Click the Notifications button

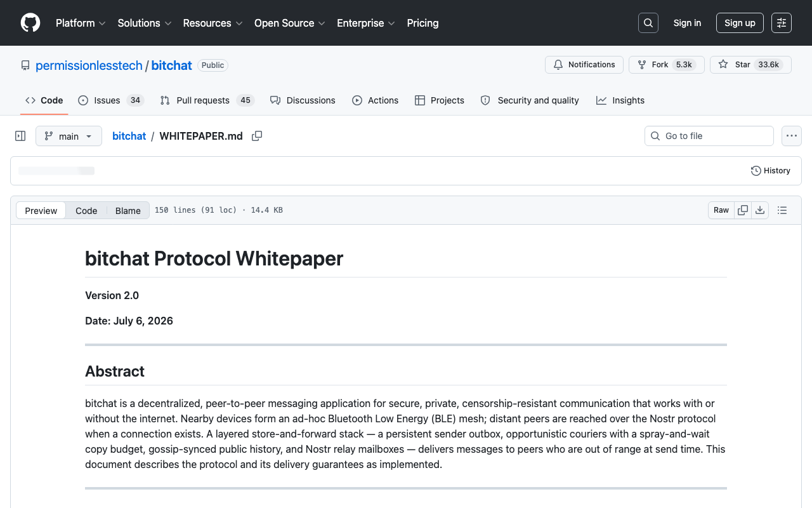pos(584,65)
